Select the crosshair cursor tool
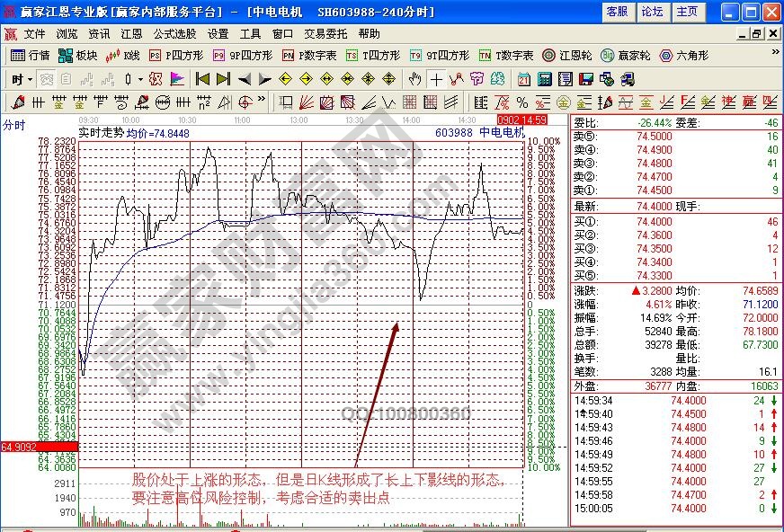 [435, 78]
